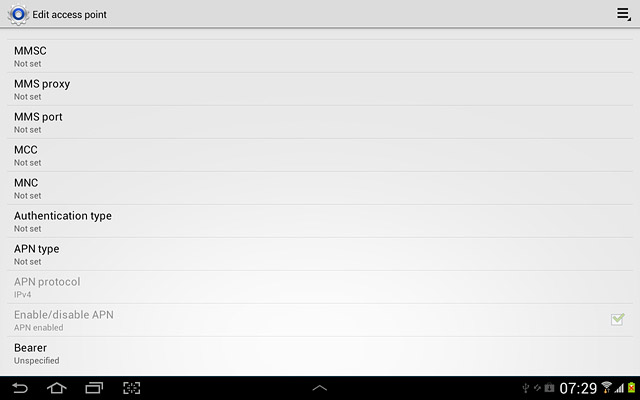Screen dimensions: 640x400
Task: Tap the battery status icon
Action: pos(631,387)
